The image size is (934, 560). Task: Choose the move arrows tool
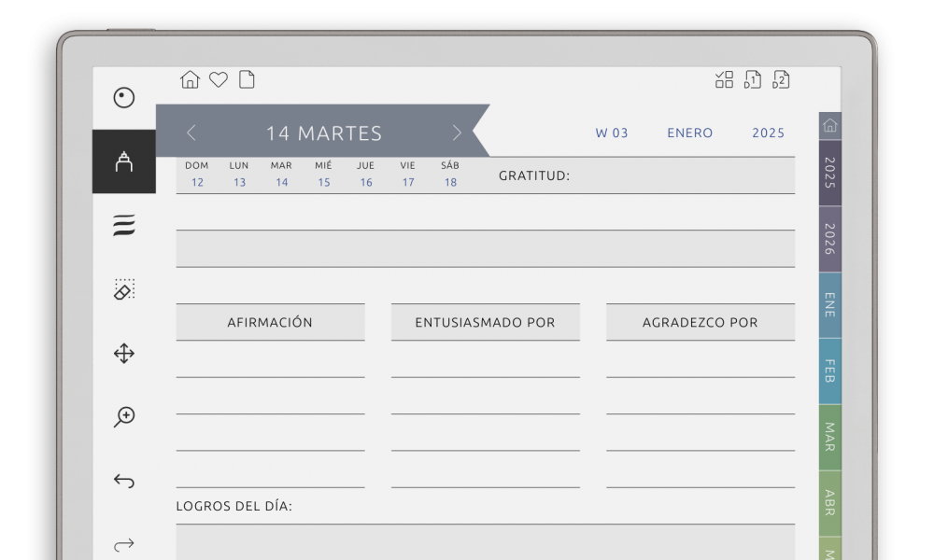click(x=124, y=354)
